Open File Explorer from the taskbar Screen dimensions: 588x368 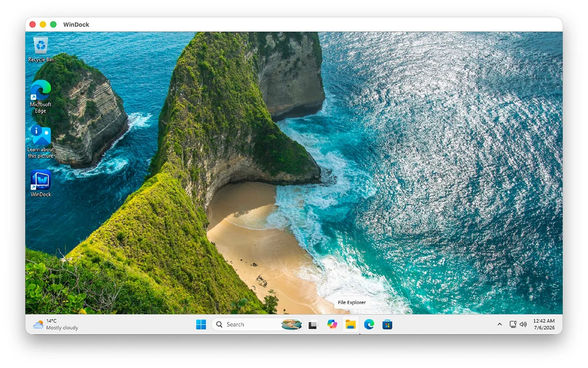click(x=350, y=325)
